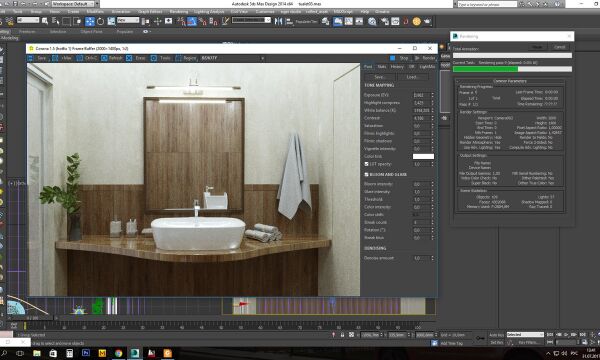Image resolution: width=600 pixels, height=360 pixels.
Task: Open the named selection sets dropdown
Action: (251, 20)
